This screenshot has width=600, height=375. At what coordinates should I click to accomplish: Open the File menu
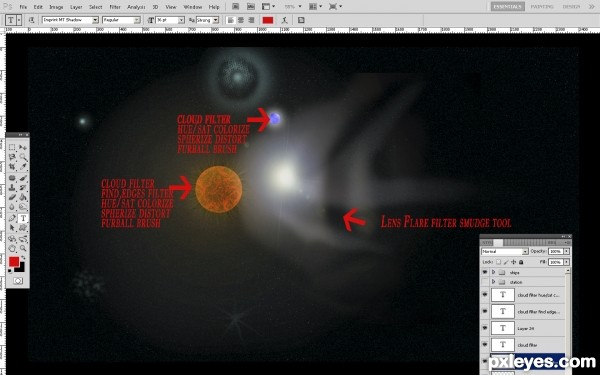(x=23, y=7)
